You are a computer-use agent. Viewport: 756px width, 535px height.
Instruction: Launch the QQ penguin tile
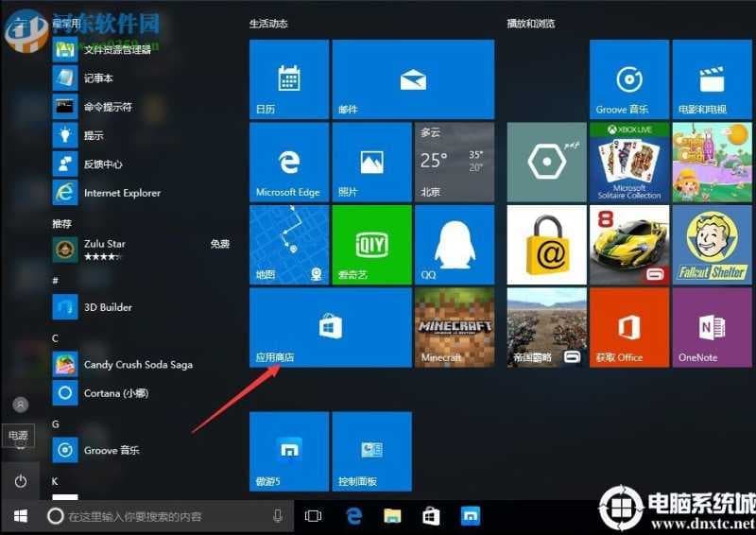pos(455,245)
